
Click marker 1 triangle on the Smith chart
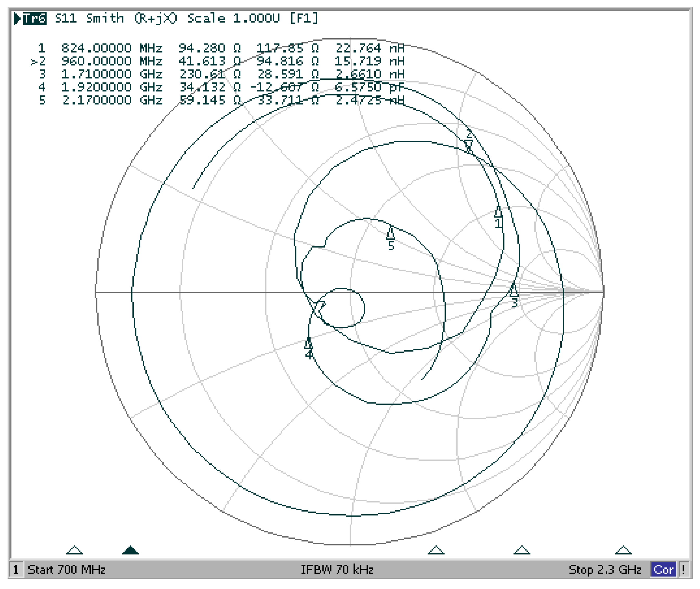(498, 212)
